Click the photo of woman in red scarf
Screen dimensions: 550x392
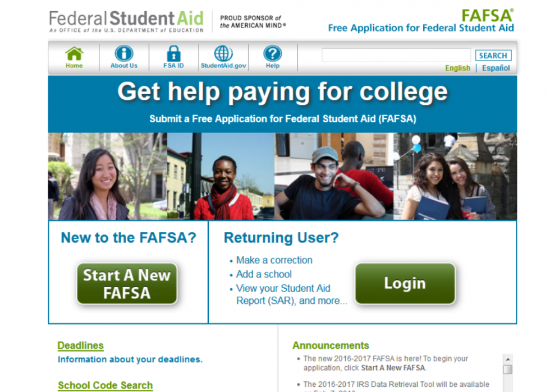[221, 176]
